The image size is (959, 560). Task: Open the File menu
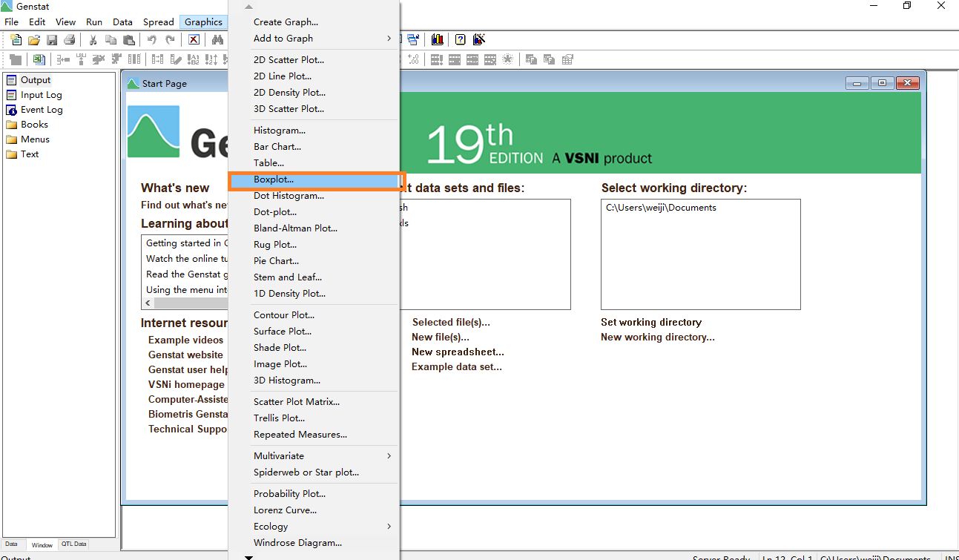tap(12, 22)
